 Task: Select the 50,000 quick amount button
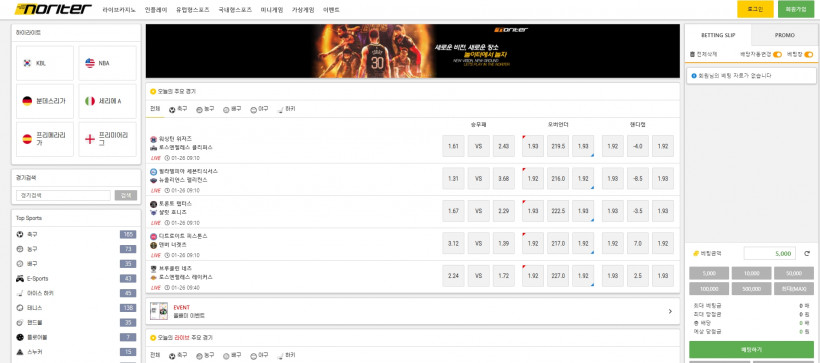coord(794,274)
